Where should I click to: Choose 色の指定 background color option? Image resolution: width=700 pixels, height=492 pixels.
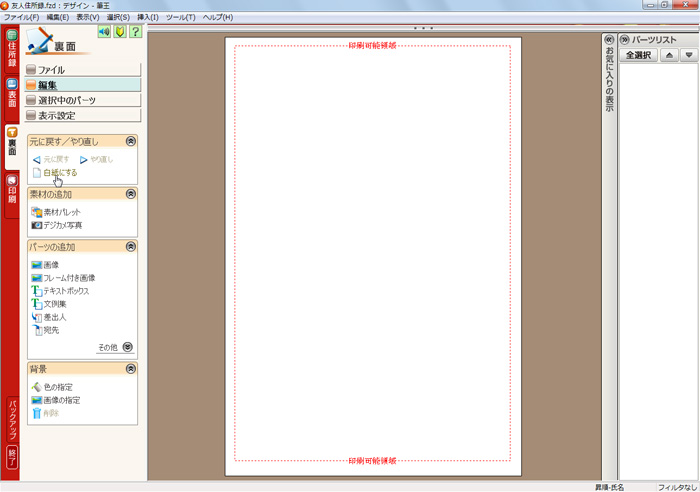tap(58, 387)
